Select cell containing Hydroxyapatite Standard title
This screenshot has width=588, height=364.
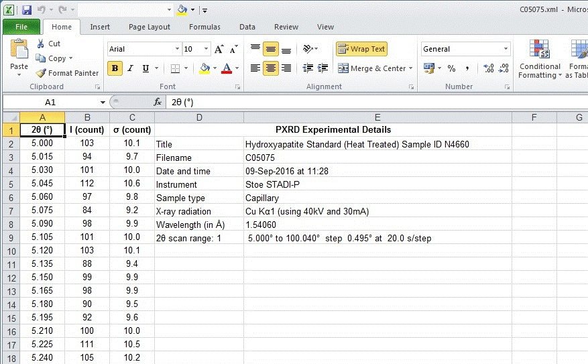point(377,144)
